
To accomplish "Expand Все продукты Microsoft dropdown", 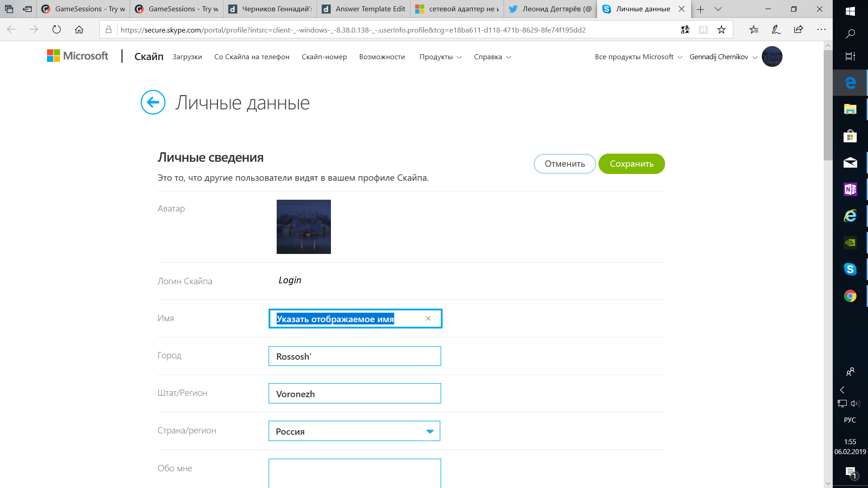I will tap(638, 57).
